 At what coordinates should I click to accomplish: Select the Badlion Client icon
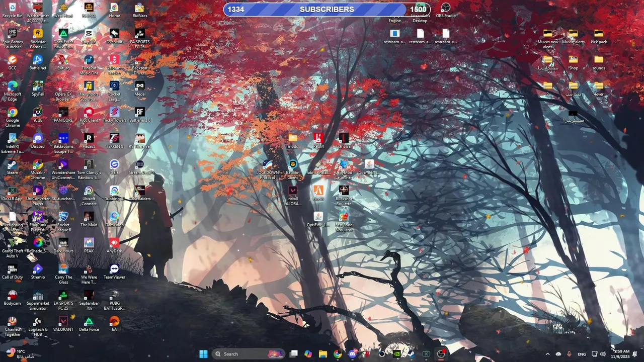[293, 169]
